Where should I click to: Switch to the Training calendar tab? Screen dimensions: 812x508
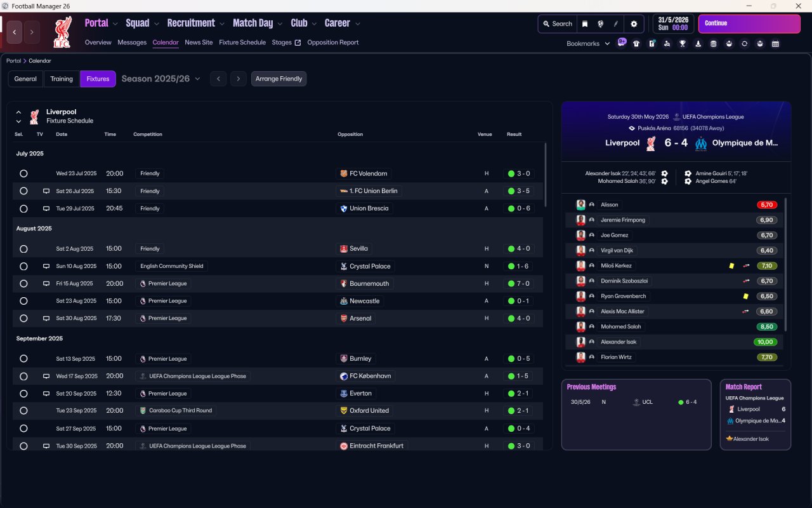click(62, 79)
